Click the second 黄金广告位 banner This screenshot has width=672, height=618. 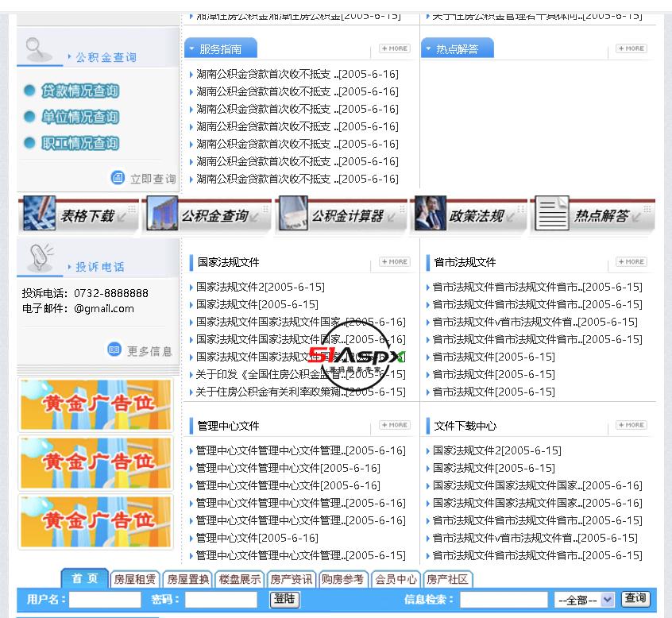click(x=95, y=463)
